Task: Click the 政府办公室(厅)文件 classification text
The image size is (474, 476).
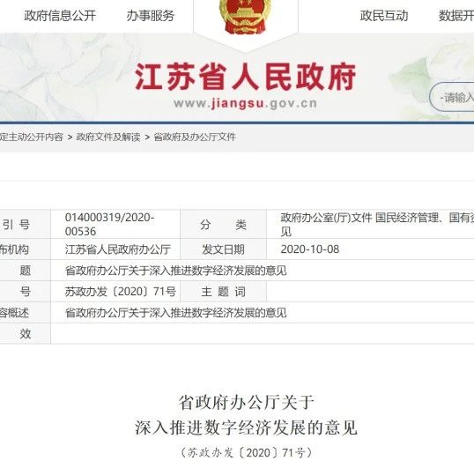Action: point(326,218)
